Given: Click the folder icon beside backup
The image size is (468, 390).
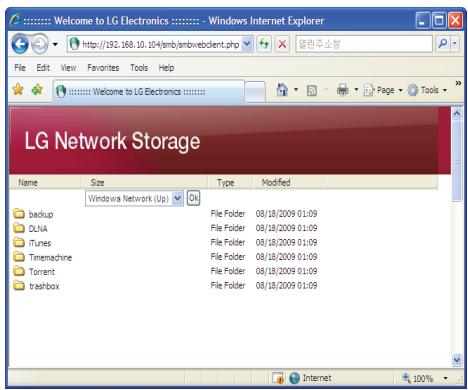Looking at the screenshot, I should (x=19, y=213).
